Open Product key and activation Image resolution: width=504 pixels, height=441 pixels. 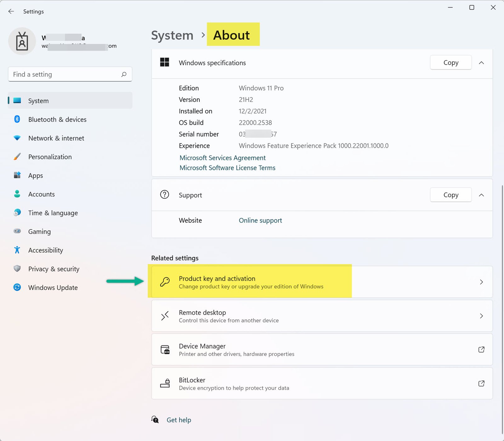coord(322,282)
